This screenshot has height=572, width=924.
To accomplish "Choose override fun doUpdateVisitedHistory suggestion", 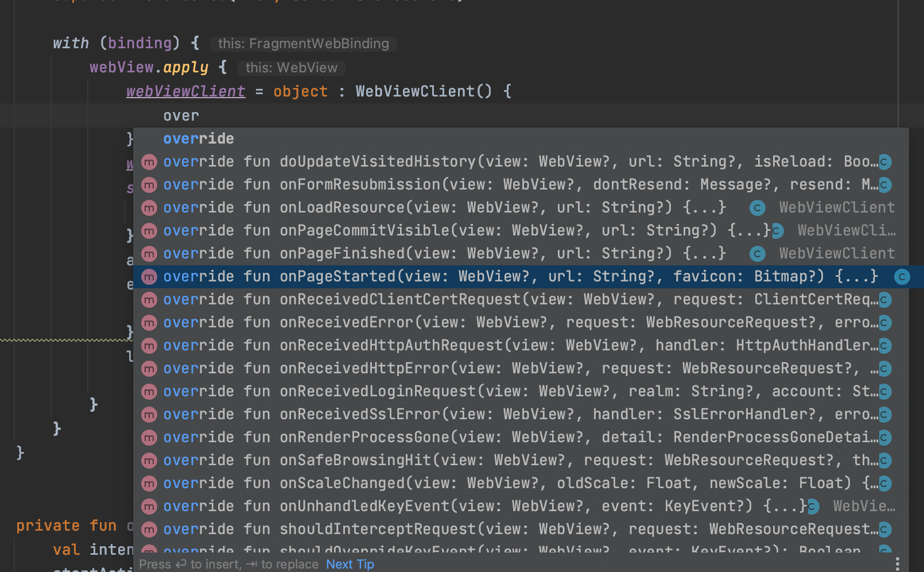I will click(x=521, y=161).
